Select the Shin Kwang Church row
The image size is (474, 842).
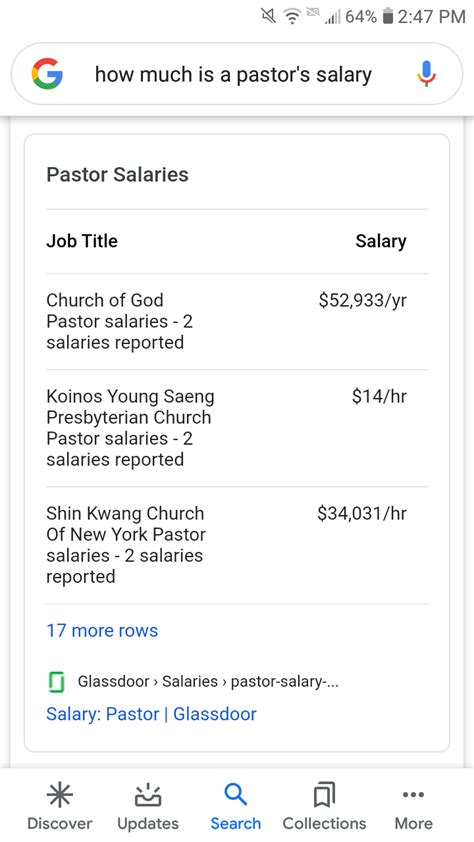(237, 545)
